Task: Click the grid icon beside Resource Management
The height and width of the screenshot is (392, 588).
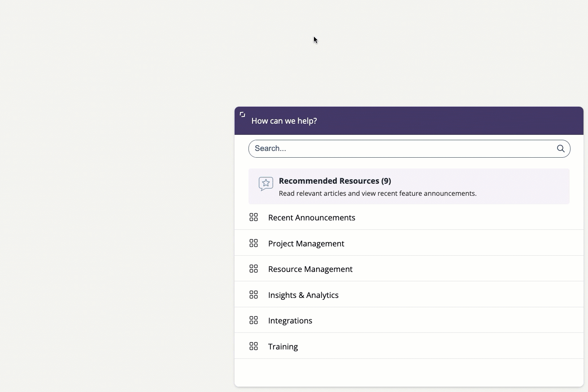Action: tap(253, 269)
